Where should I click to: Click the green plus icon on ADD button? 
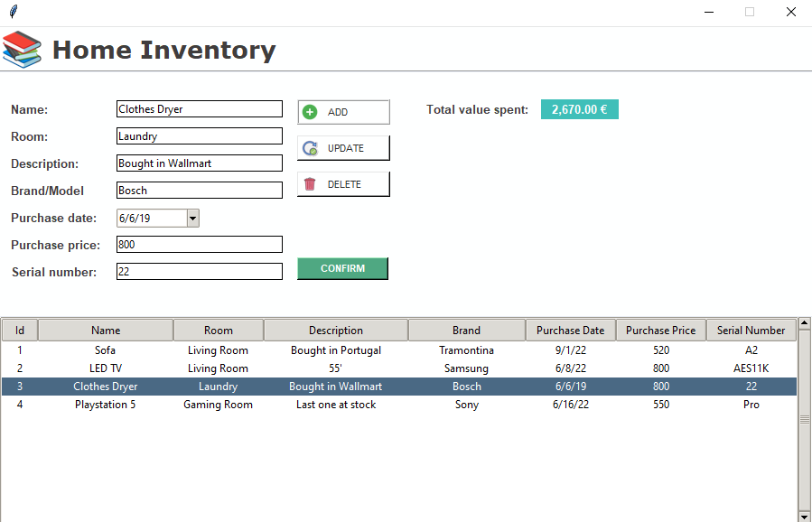310,111
